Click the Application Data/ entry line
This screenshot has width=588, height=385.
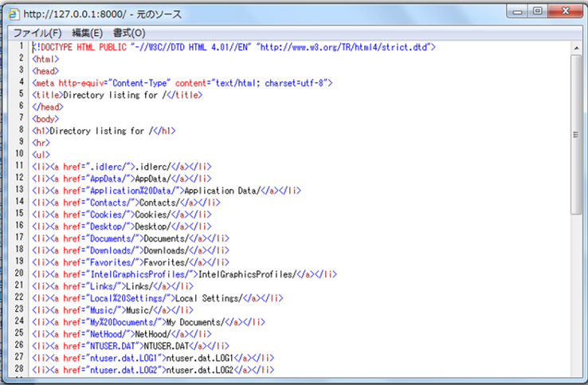tap(167, 191)
